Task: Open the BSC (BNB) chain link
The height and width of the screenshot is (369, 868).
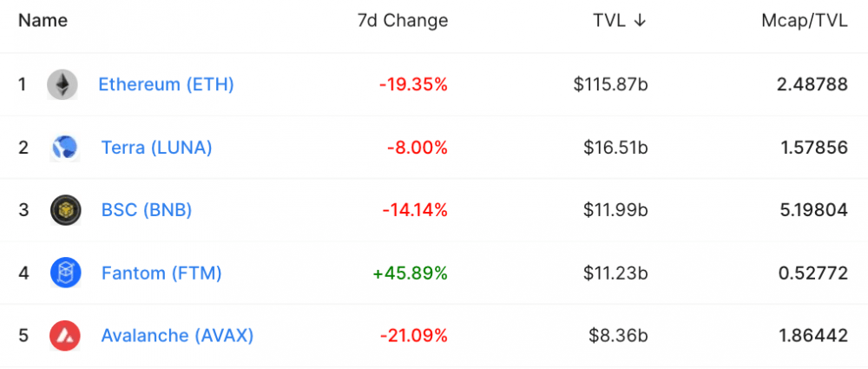Action: 147,210
